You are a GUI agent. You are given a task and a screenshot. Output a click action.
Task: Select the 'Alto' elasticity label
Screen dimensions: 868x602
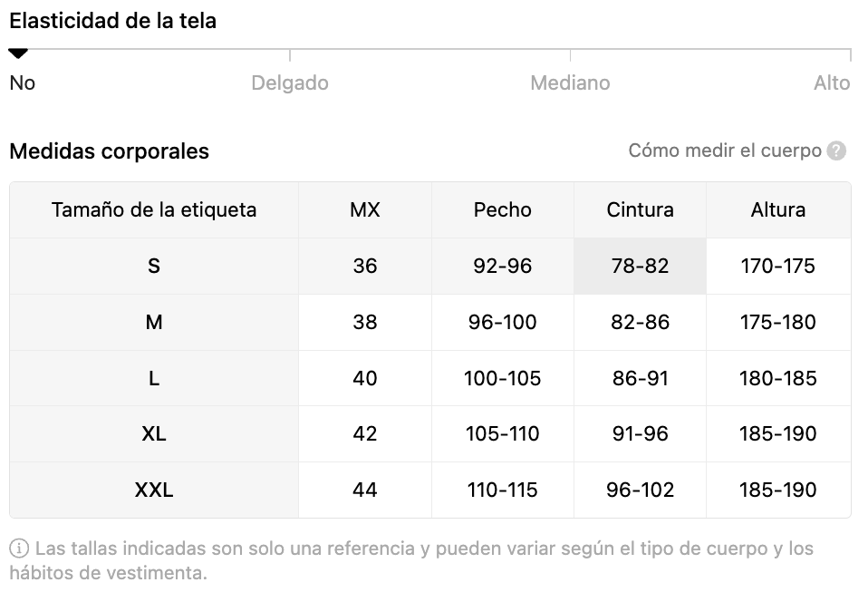[x=832, y=83]
